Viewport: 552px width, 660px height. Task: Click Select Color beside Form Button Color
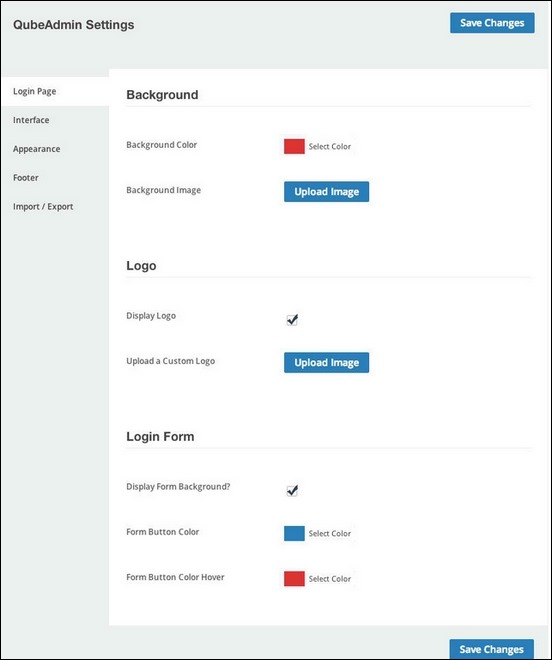[330, 533]
